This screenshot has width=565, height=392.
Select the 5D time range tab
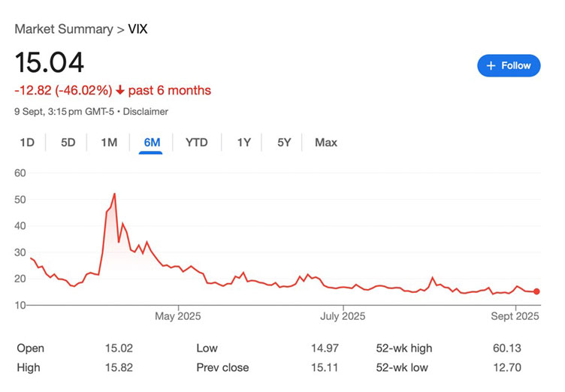tap(68, 142)
